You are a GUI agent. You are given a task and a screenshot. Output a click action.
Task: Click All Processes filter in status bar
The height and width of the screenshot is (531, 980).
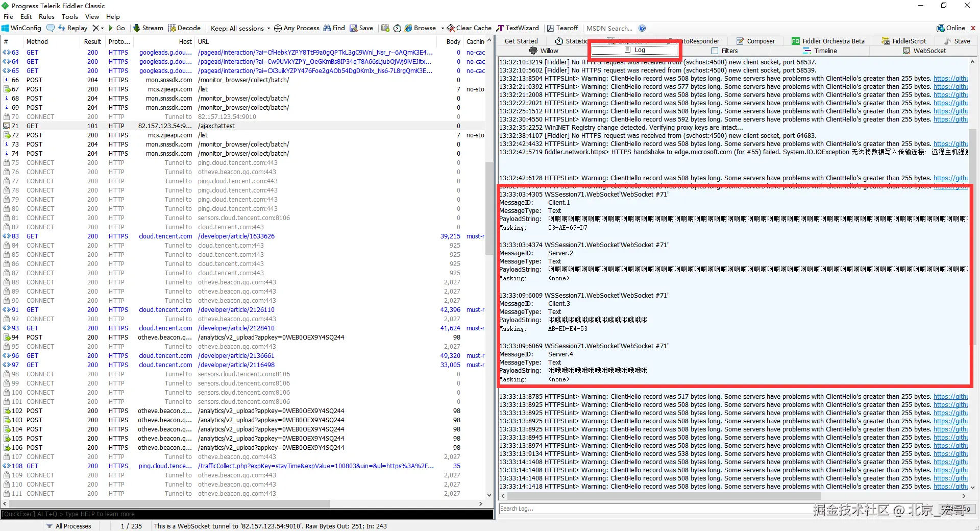[68, 526]
